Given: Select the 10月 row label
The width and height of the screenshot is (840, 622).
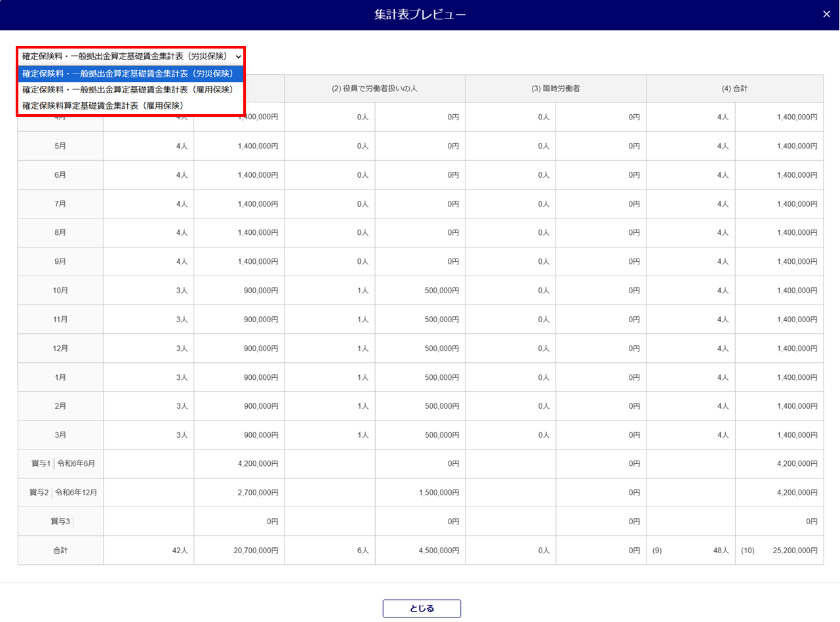Looking at the screenshot, I should (60, 290).
